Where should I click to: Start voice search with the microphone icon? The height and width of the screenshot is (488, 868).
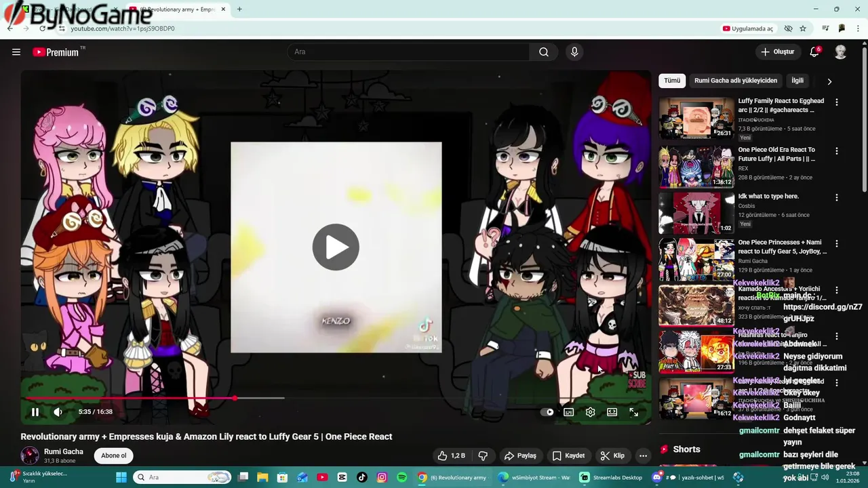click(574, 52)
